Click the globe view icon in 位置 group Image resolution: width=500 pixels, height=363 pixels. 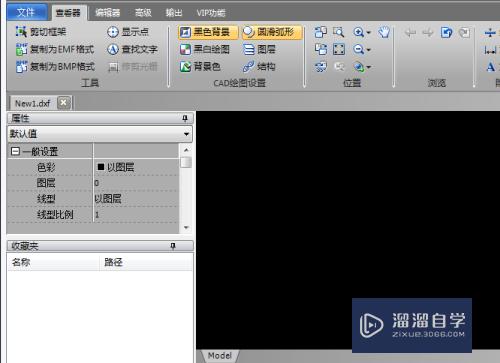click(x=359, y=67)
